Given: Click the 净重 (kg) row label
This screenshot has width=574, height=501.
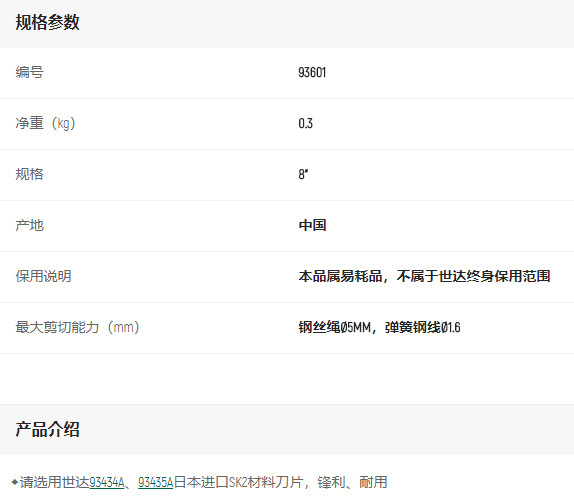Looking at the screenshot, I should (45, 123).
